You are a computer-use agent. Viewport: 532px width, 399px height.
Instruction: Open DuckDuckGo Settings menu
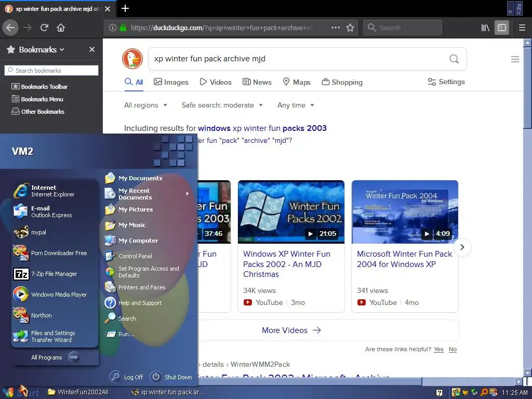click(x=446, y=82)
